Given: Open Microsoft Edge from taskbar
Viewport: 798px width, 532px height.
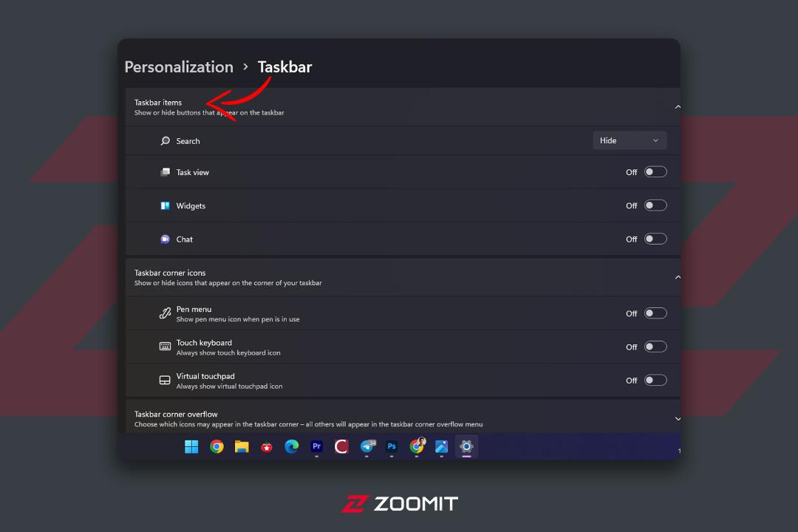Looking at the screenshot, I should click(292, 446).
